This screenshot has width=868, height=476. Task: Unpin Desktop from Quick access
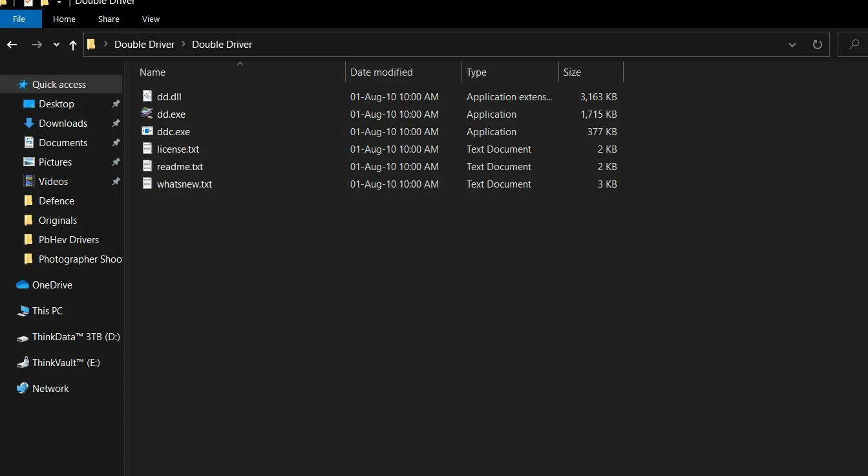coord(116,103)
